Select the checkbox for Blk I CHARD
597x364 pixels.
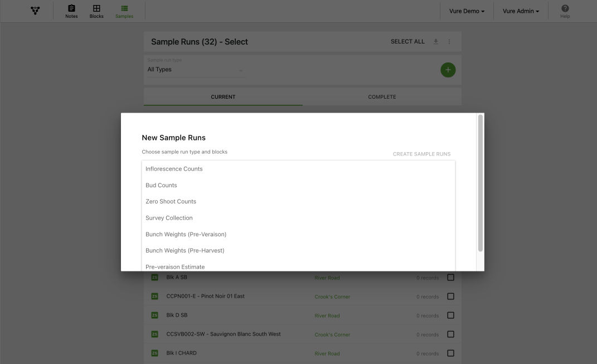(x=450, y=353)
